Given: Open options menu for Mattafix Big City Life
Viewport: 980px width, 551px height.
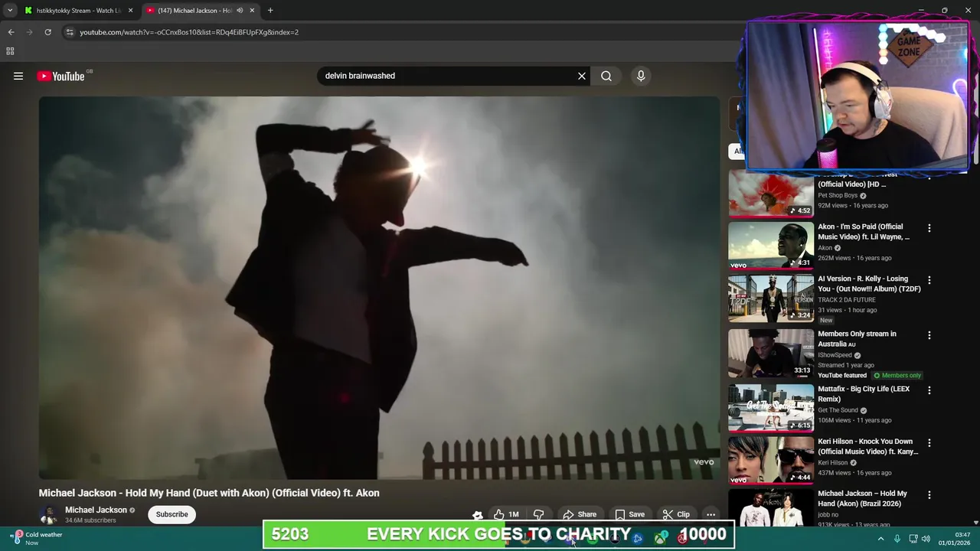Looking at the screenshot, I should (929, 390).
